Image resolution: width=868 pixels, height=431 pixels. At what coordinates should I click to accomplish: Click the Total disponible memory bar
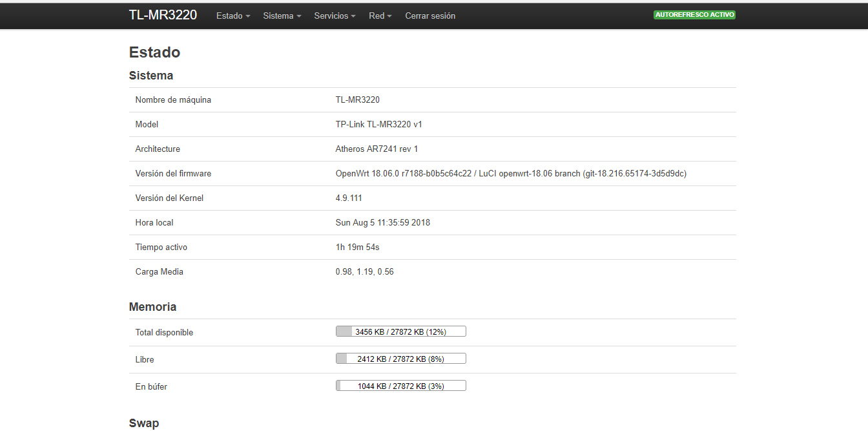(x=401, y=331)
